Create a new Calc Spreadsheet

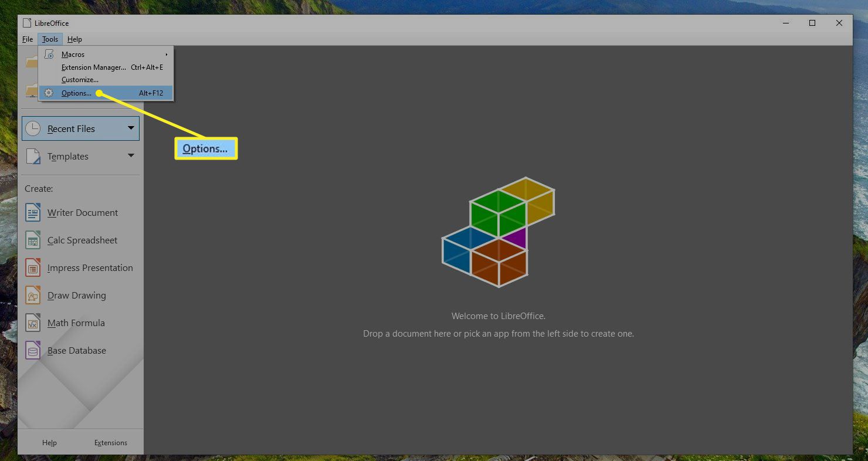point(80,240)
